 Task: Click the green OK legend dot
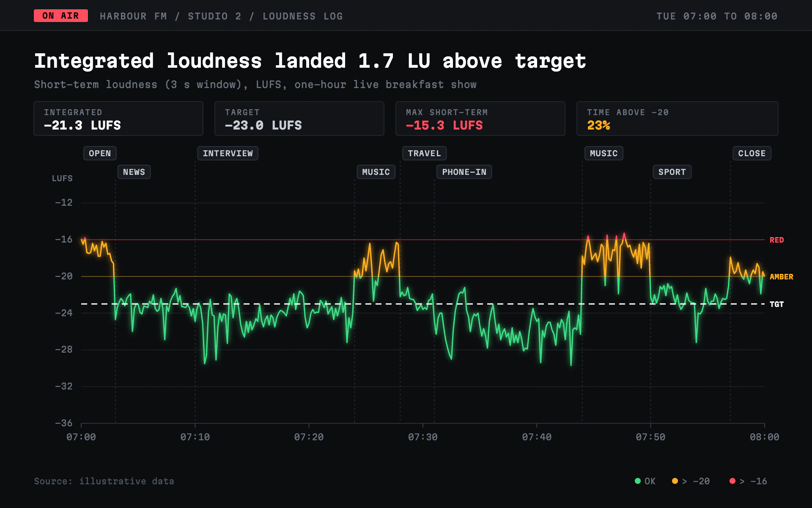tap(638, 481)
